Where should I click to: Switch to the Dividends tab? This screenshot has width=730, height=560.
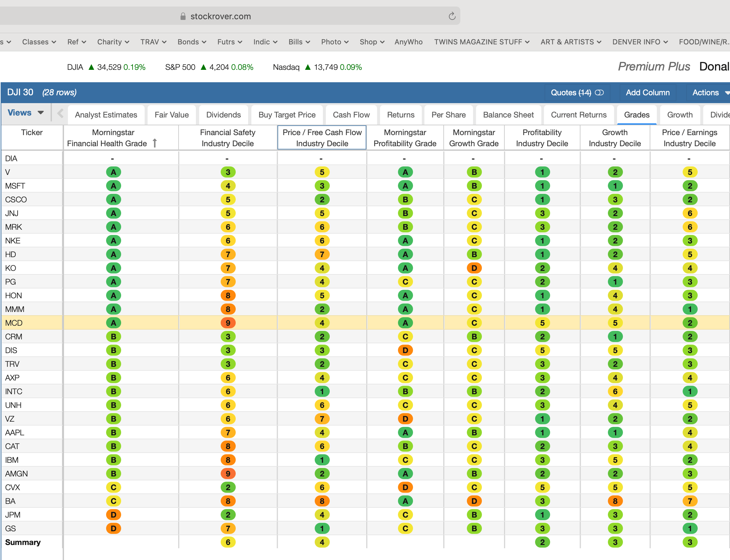(223, 115)
